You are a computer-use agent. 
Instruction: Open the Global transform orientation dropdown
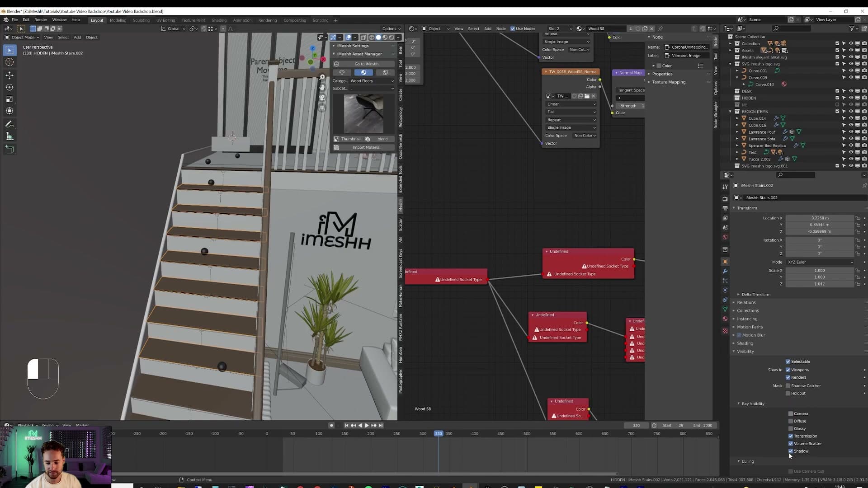(174, 28)
